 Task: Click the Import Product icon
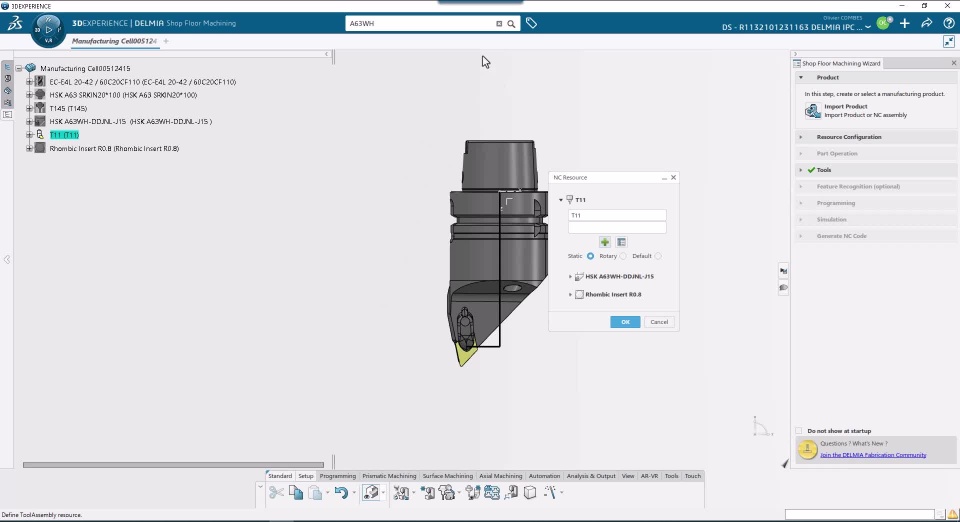coord(812,111)
